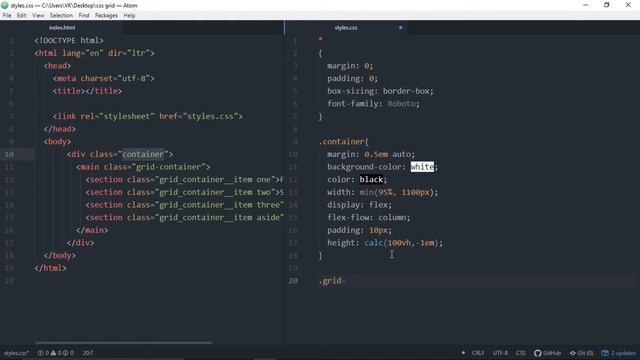Click the 2 updates notice

point(618,353)
